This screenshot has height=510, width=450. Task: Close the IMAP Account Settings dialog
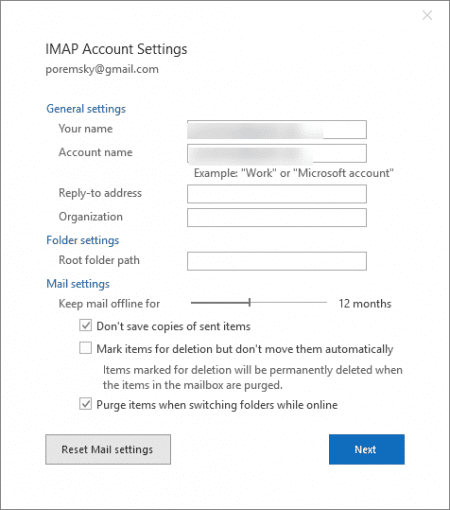pos(427,15)
